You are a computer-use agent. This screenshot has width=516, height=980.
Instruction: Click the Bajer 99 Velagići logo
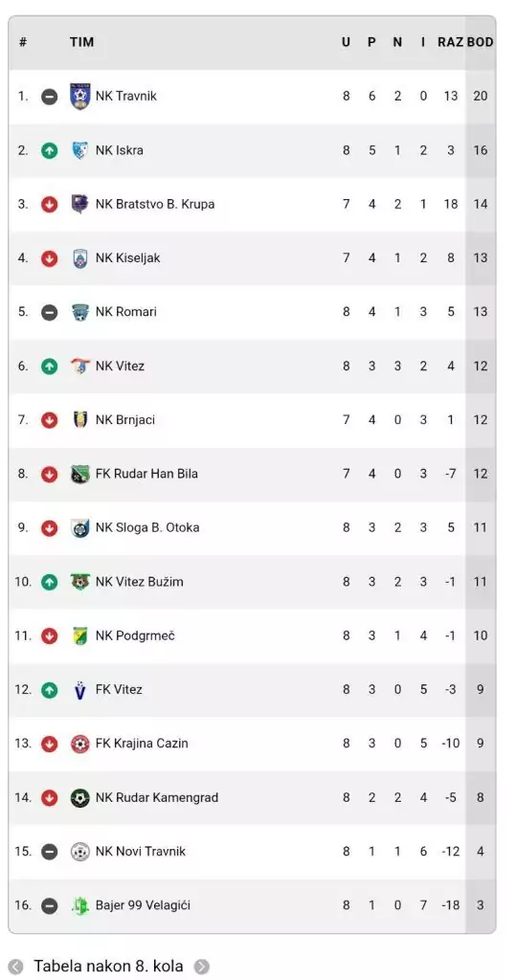80,905
